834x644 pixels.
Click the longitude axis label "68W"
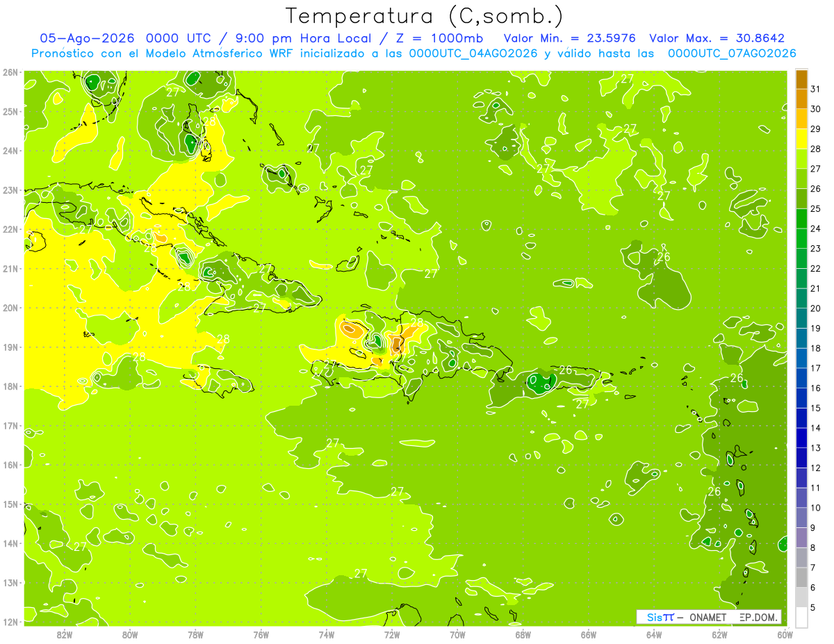pos(523,634)
